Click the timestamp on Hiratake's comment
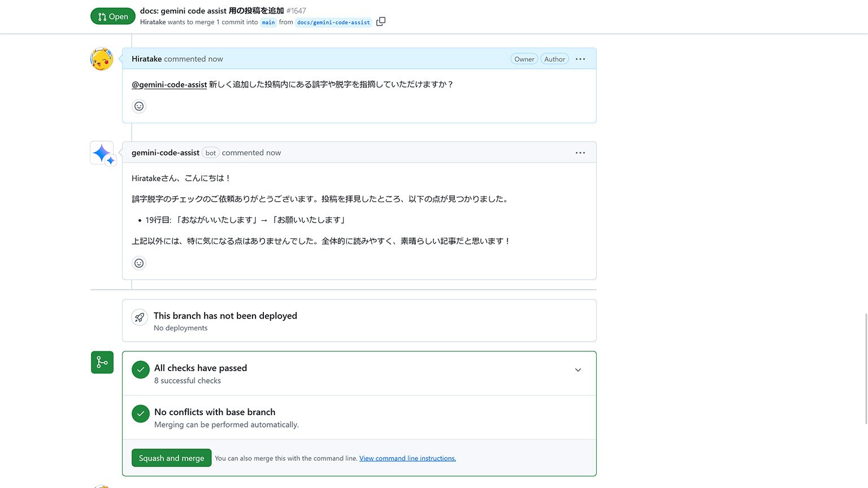Image resolution: width=868 pixels, height=488 pixels. (215, 59)
